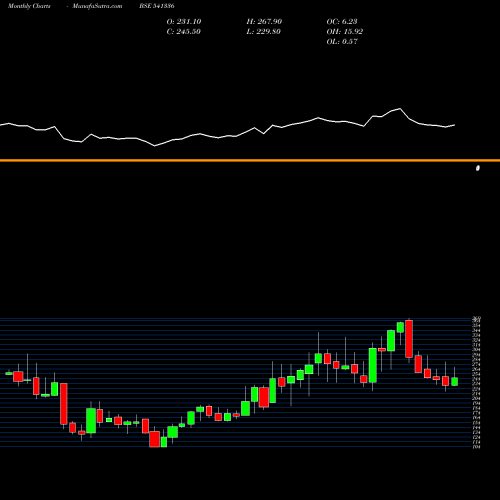The width and height of the screenshot is (500, 500).
Task: Click the OC: 6.23 value
Action: [x=342, y=21]
